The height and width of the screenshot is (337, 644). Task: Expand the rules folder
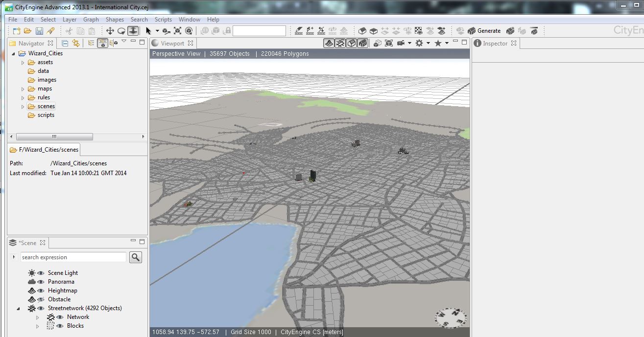pos(23,98)
